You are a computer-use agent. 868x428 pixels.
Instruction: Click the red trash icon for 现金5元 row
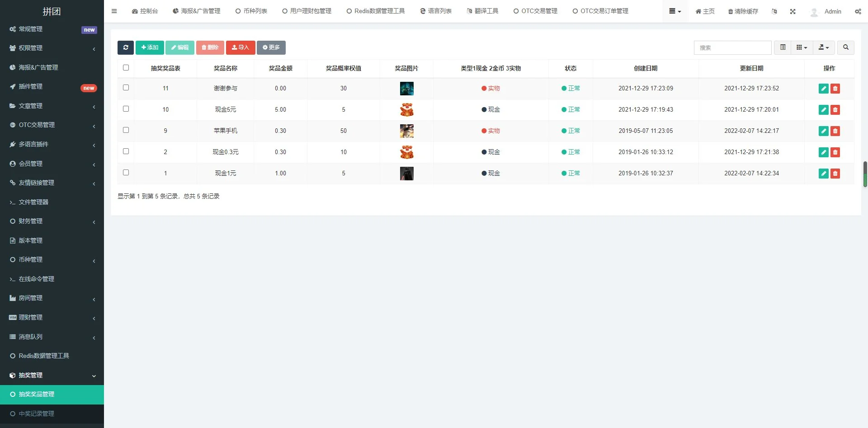click(x=835, y=110)
